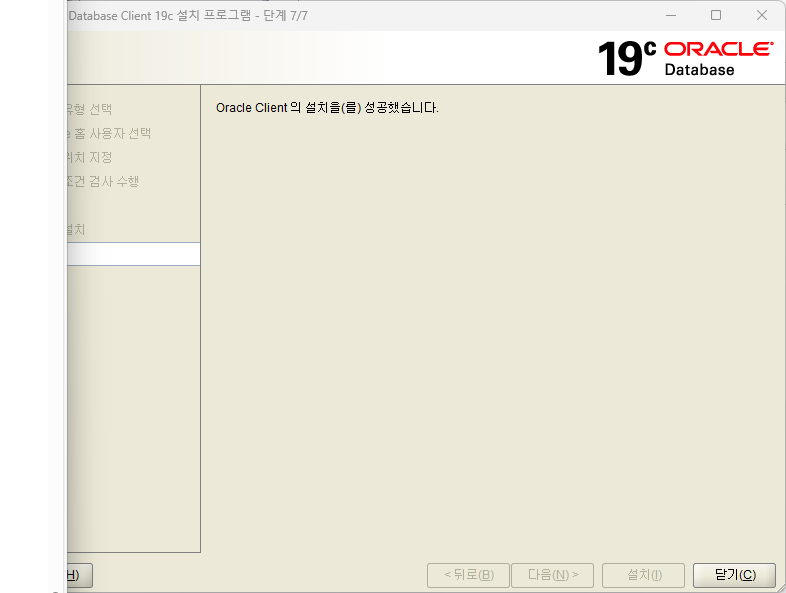Click the success message about Oracle Client installation
The height and width of the screenshot is (593, 786).
[327, 108]
